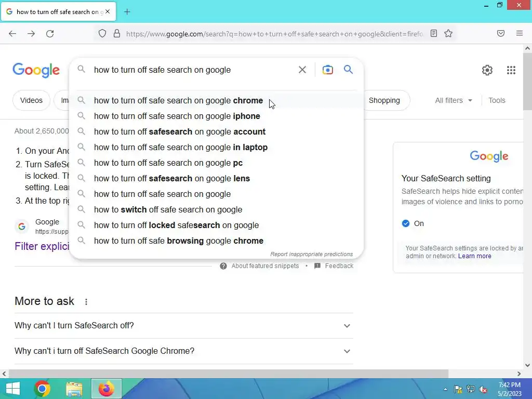532x399 pixels.
Task: Click the horizontal scrollbar right arrow
Action: pos(519,374)
